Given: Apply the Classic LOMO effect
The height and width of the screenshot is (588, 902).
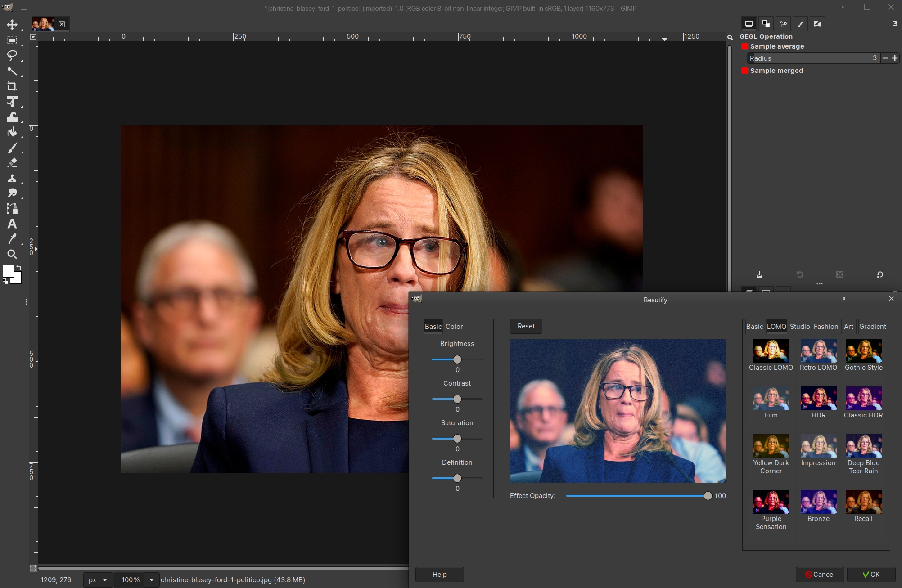Looking at the screenshot, I should tap(771, 355).
